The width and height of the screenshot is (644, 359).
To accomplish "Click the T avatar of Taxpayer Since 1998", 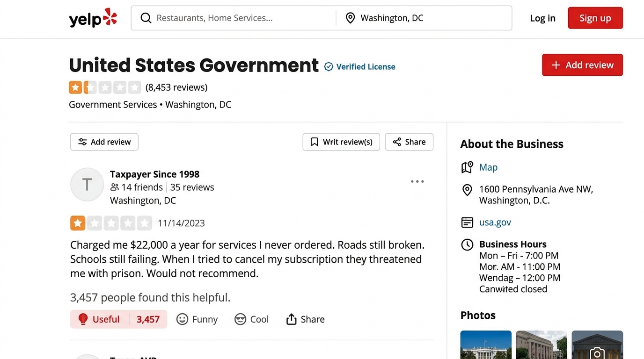I will [87, 185].
